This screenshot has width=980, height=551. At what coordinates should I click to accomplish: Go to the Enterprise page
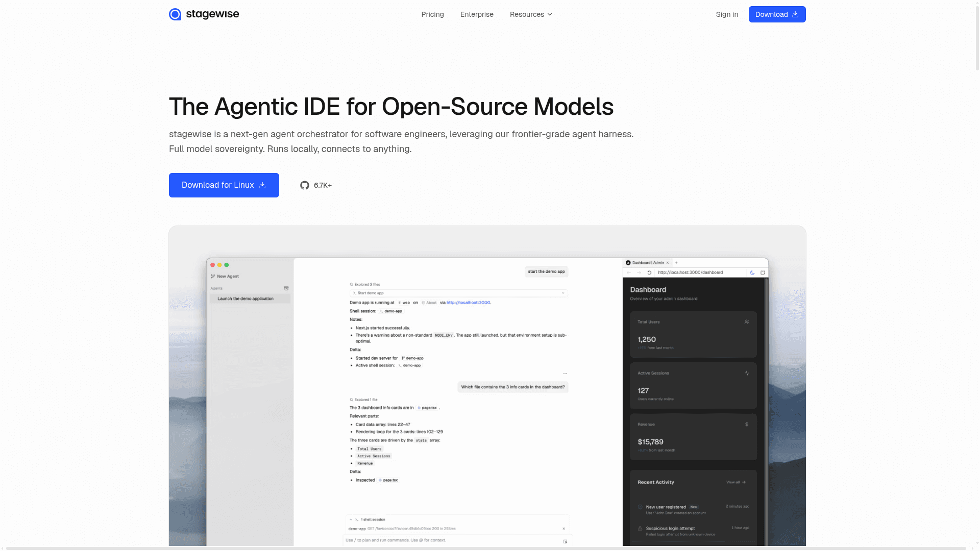477,14
